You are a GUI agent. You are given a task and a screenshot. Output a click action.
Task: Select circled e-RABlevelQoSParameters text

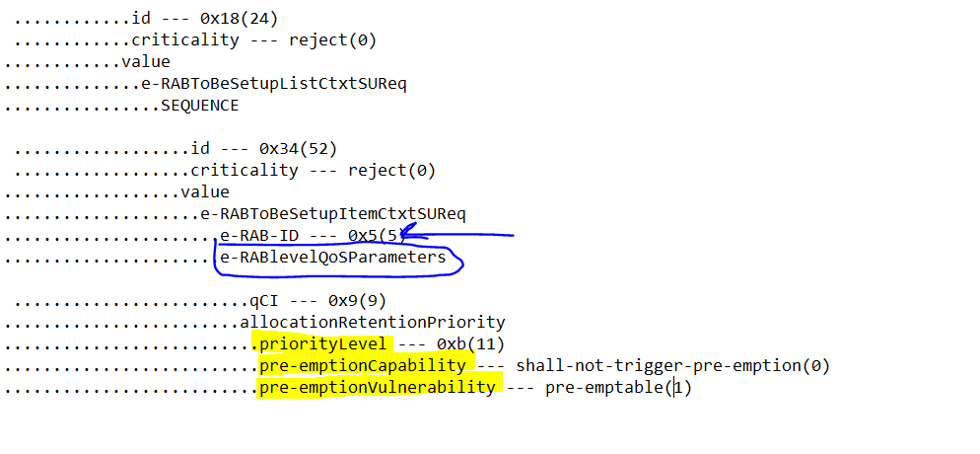pyautogui.click(x=333, y=257)
